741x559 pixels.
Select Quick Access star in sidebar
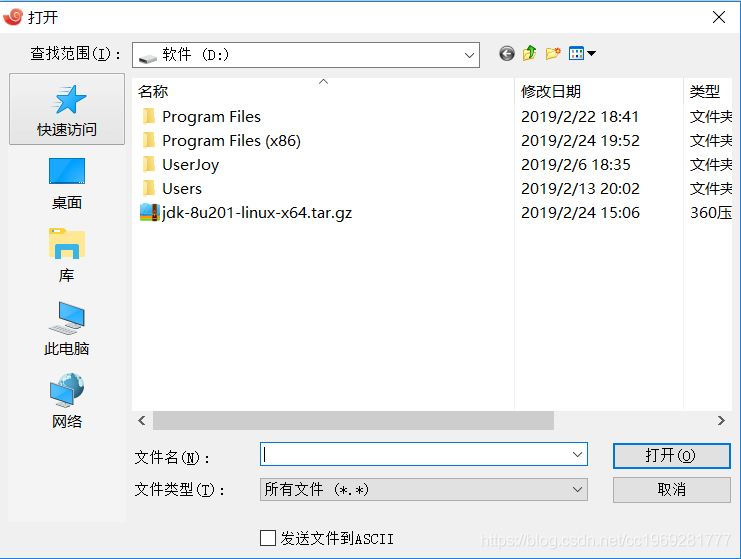67,109
